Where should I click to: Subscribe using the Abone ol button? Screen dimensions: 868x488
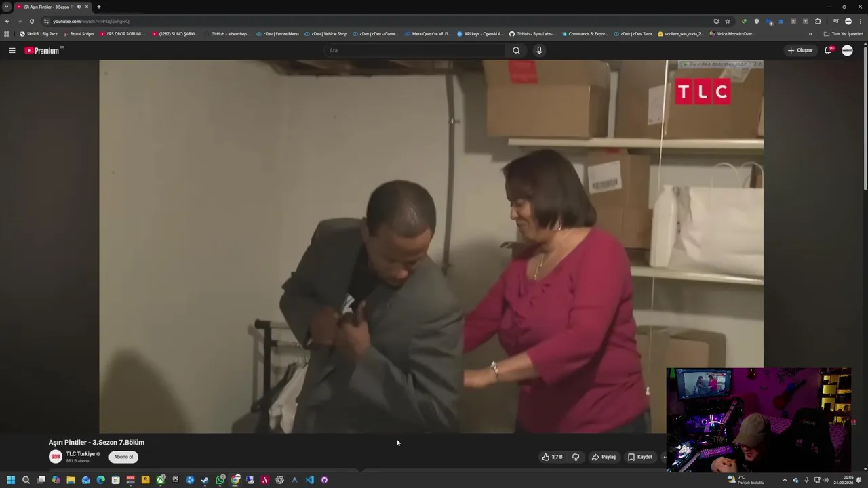point(123,457)
